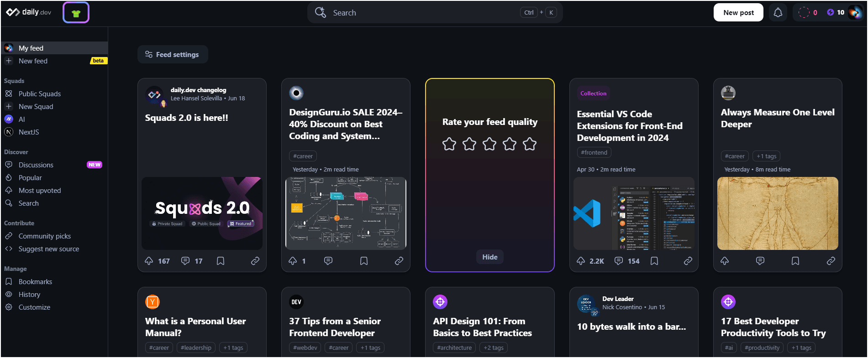868x358 pixels.
Task: Open the VS Code logo post thumbnail
Action: (x=634, y=213)
